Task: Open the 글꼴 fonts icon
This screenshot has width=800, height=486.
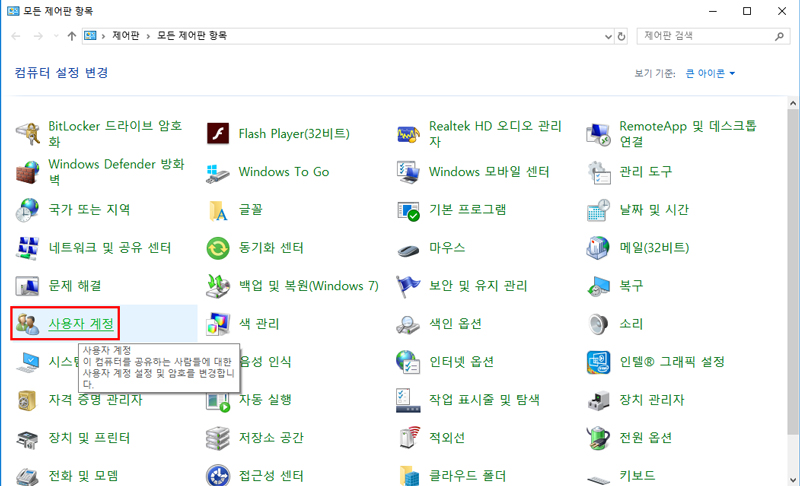Action: [x=218, y=210]
